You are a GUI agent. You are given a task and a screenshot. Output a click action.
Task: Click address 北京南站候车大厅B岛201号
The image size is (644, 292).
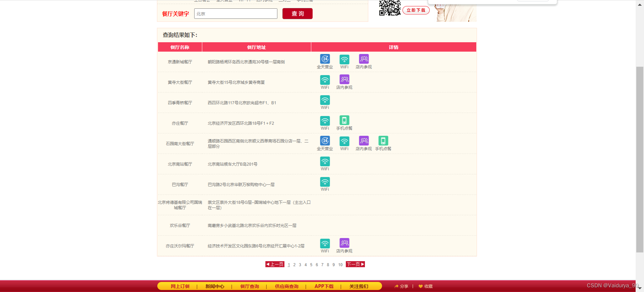232,164
